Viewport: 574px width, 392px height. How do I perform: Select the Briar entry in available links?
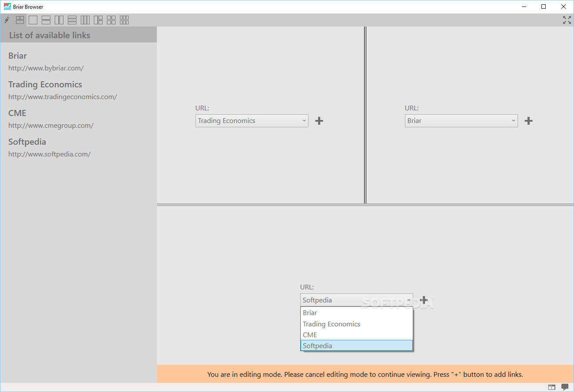(x=18, y=56)
